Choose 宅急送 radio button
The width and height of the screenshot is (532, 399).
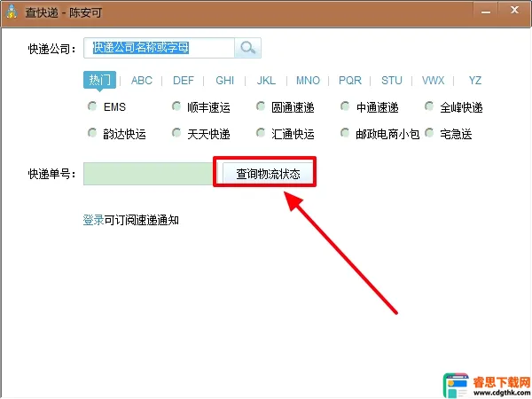(x=429, y=133)
